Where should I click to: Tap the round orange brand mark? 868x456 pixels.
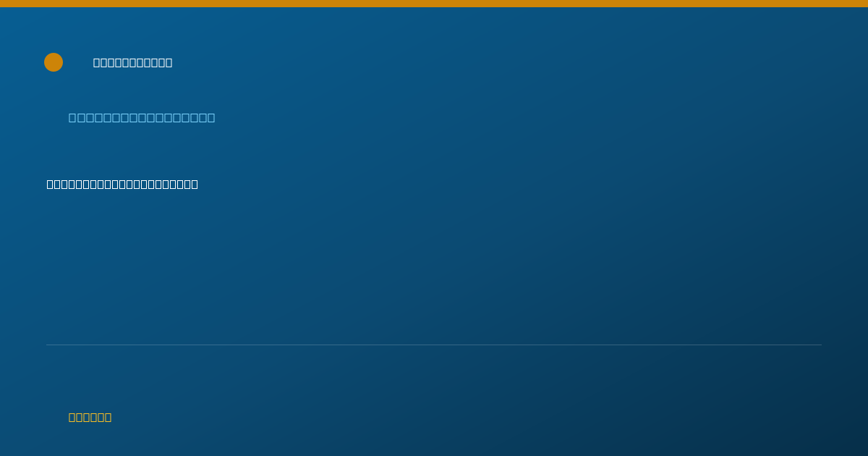(x=54, y=62)
